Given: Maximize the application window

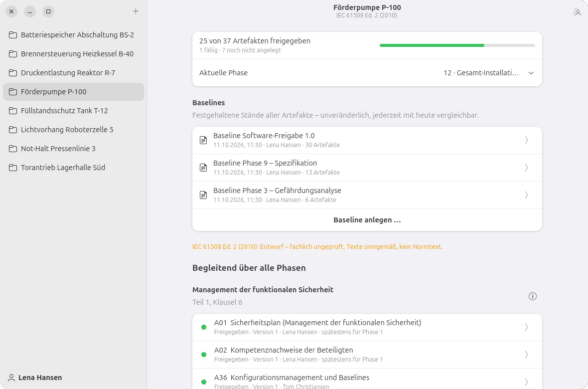Looking at the screenshot, I should (48, 11).
